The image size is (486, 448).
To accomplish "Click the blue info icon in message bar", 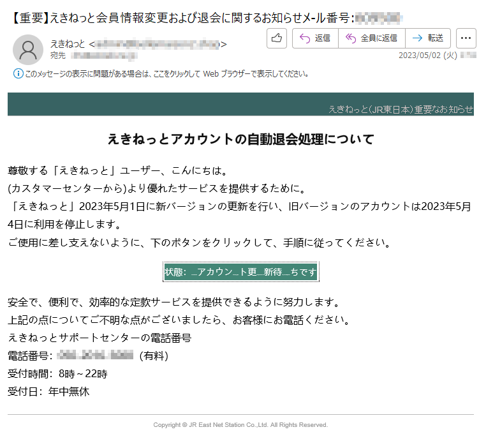I will pyautogui.click(x=18, y=74).
